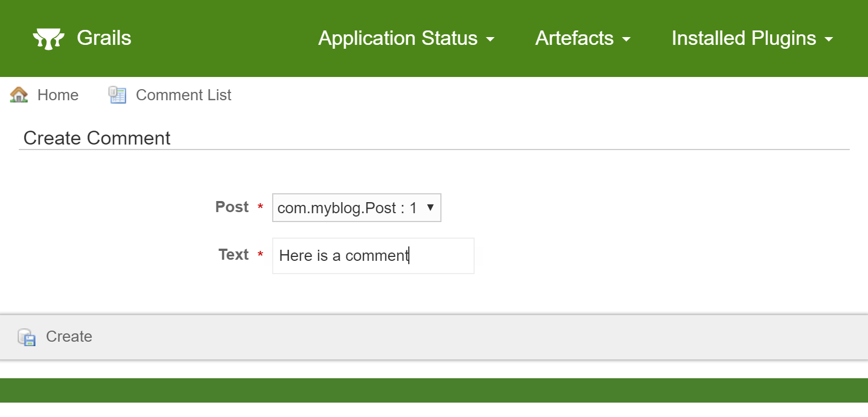Image resolution: width=868 pixels, height=417 pixels.
Task: Focus the Text comment input field
Action: [x=373, y=256]
